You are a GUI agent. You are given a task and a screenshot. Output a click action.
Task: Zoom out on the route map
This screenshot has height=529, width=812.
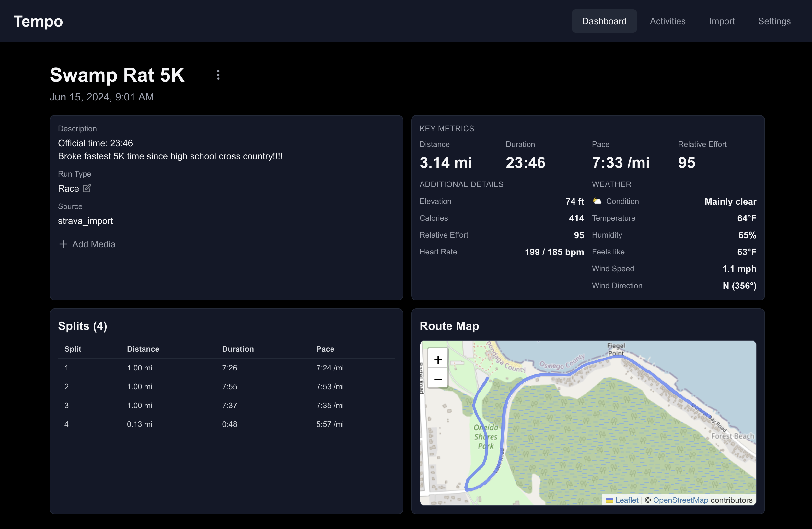[x=438, y=379]
